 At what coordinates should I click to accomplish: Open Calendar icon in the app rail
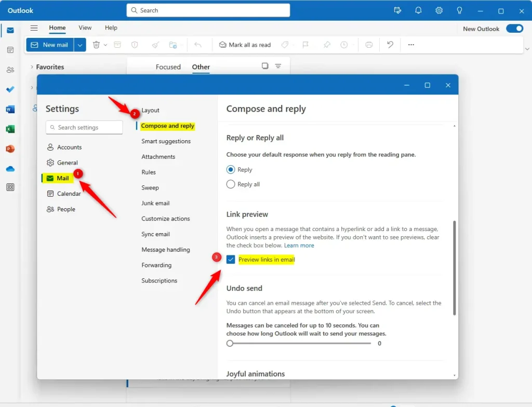coord(10,50)
